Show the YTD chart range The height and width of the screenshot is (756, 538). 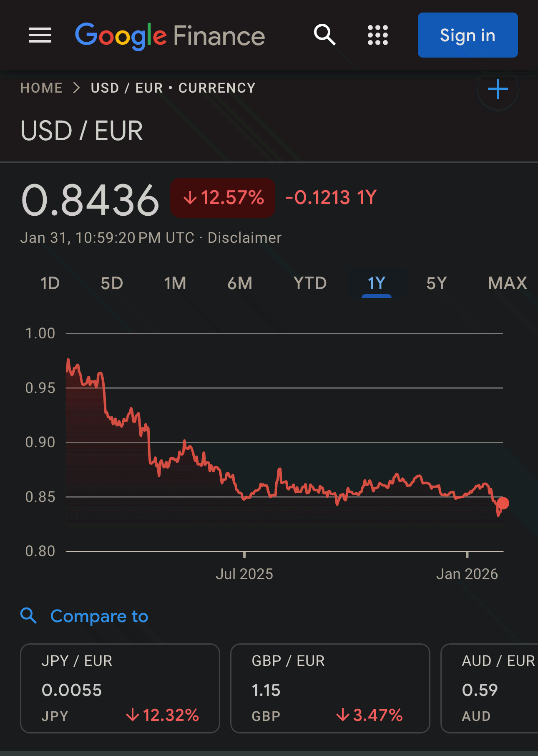pyautogui.click(x=310, y=283)
